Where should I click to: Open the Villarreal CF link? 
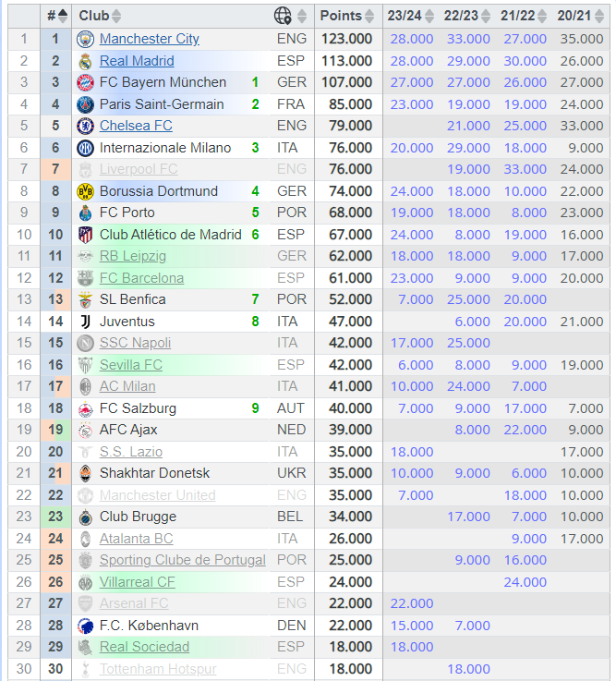coord(138,582)
